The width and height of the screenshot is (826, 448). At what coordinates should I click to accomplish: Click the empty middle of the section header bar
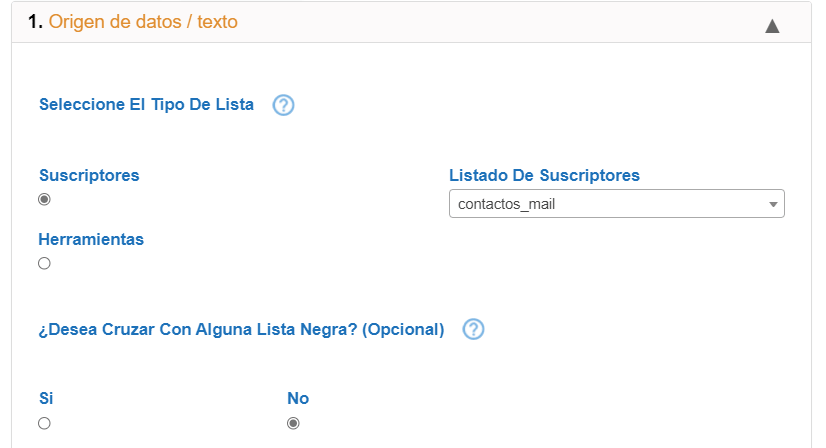tap(500, 22)
